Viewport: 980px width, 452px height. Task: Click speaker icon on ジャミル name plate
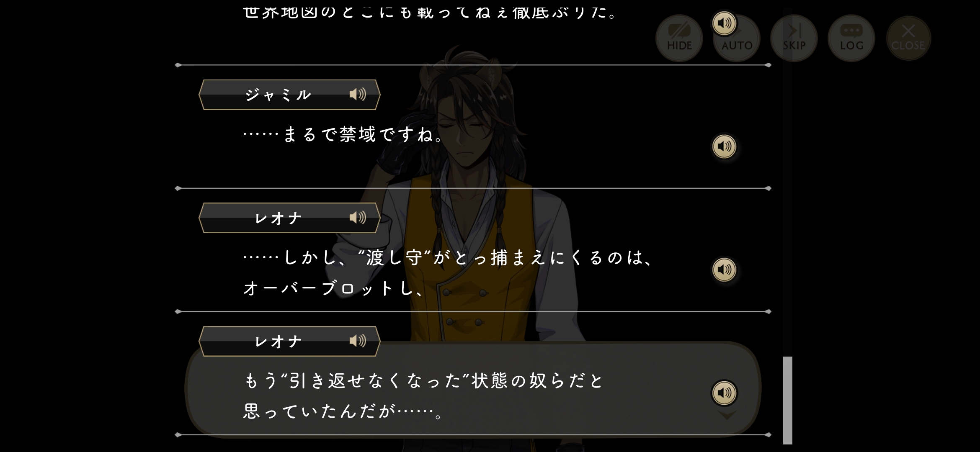click(358, 95)
